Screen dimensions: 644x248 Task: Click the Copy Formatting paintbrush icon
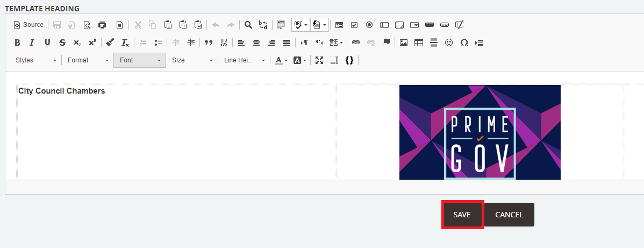(110, 42)
